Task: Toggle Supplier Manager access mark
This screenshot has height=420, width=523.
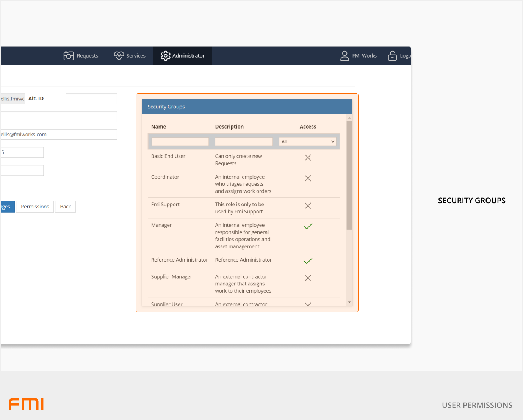Action: click(x=308, y=278)
